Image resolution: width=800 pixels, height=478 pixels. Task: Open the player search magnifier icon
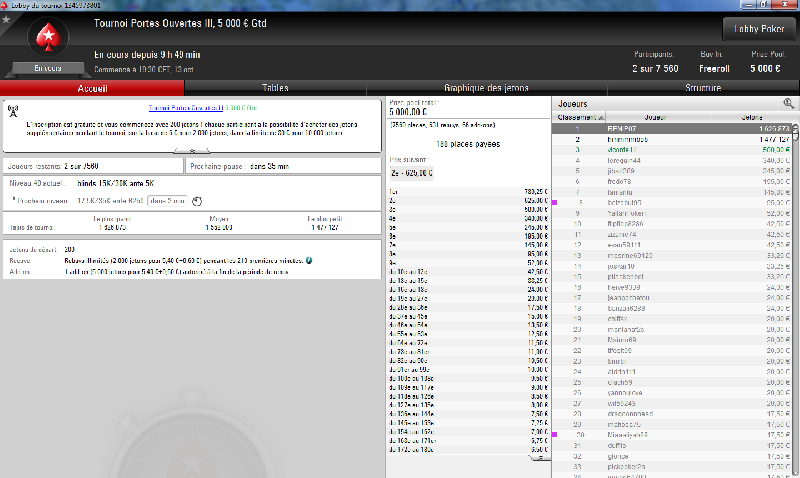coord(788,104)
